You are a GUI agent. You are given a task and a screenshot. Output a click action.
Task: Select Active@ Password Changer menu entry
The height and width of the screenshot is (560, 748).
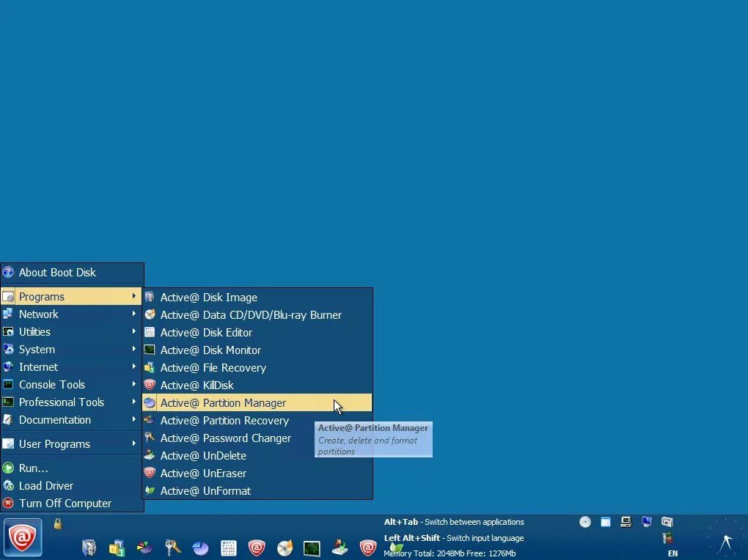point(257,438)
